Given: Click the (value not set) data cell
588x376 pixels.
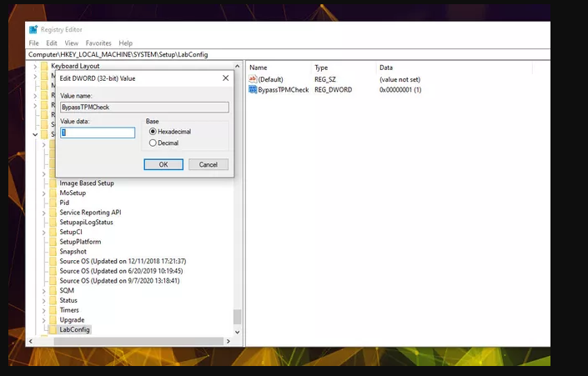Looking at the screenshot, I should click(400, 79).
